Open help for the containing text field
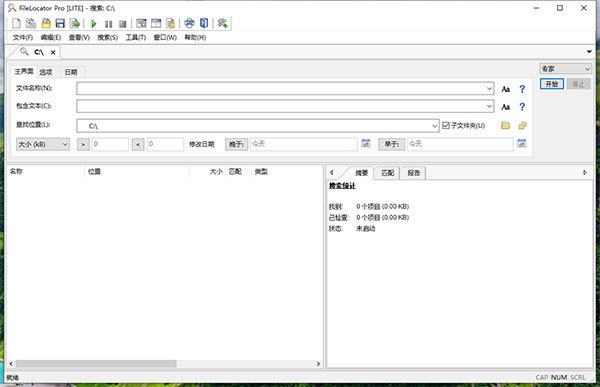 coord(522,107)
